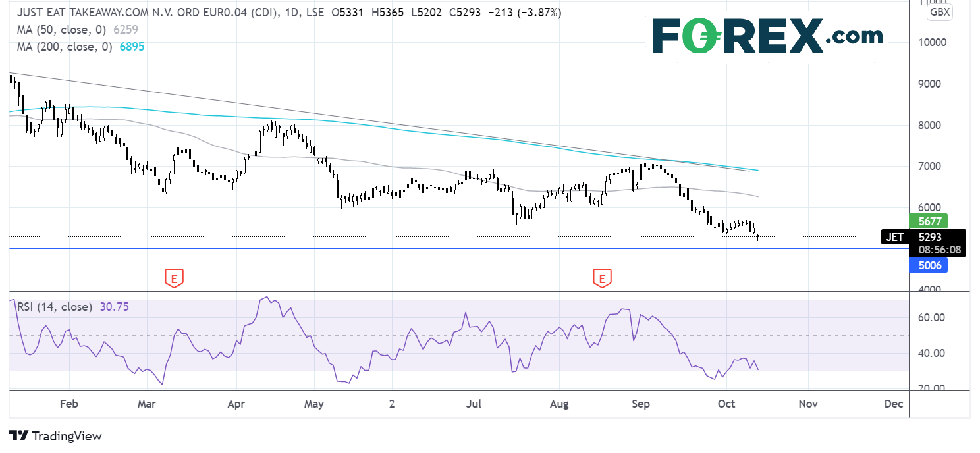
Task: Click the March earnings E marker
Action: [174, 279]
